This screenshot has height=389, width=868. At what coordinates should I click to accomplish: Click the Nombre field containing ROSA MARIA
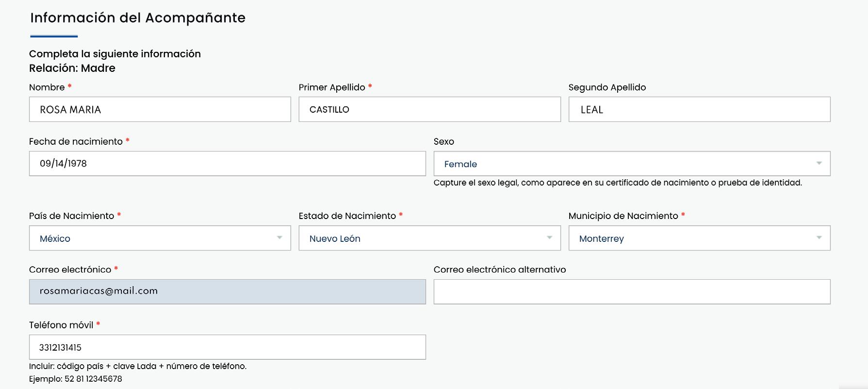pyautogui.click(x=160, y=109)
